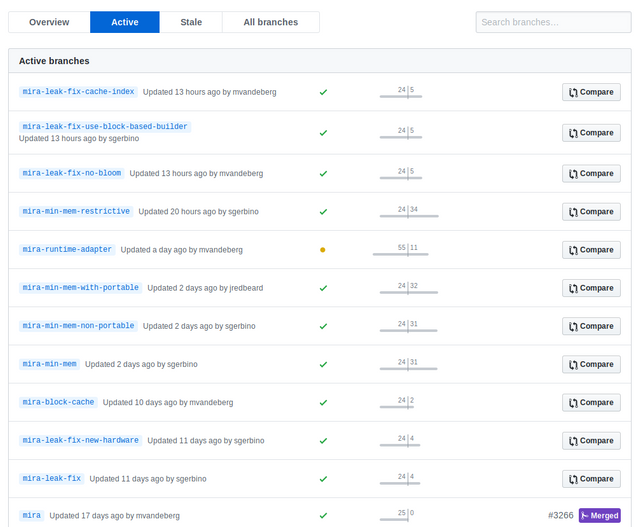
Task: Click ahead/behind graph 55|11 for mira-runtime-adapter
Action: (x=400, y=250)
